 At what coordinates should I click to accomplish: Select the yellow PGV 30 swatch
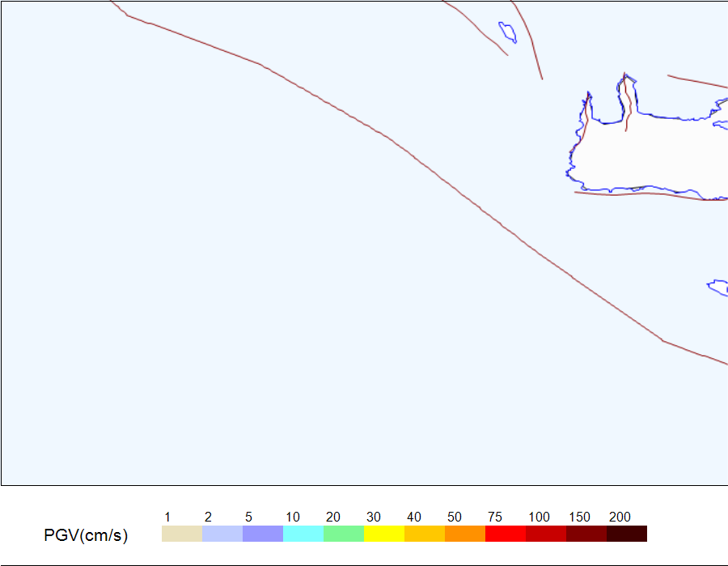click(x=383, y=534)
